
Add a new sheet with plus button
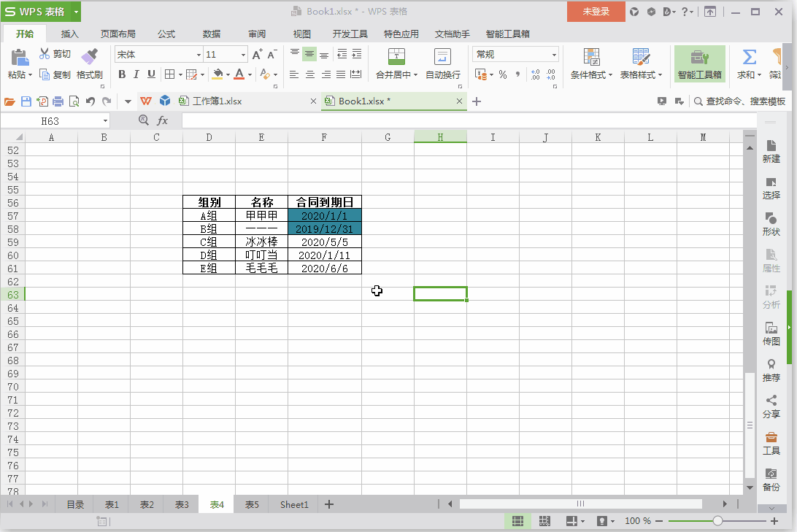[329, 504]
